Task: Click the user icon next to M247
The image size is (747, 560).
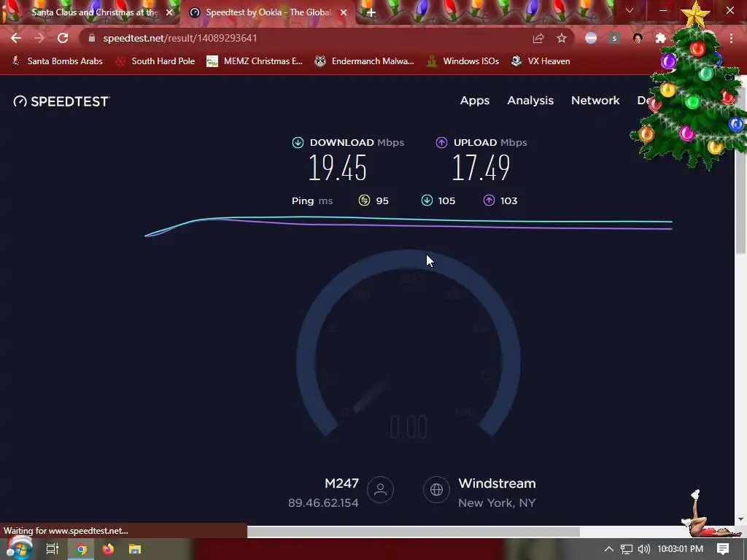Action: (x=380, y=489)
